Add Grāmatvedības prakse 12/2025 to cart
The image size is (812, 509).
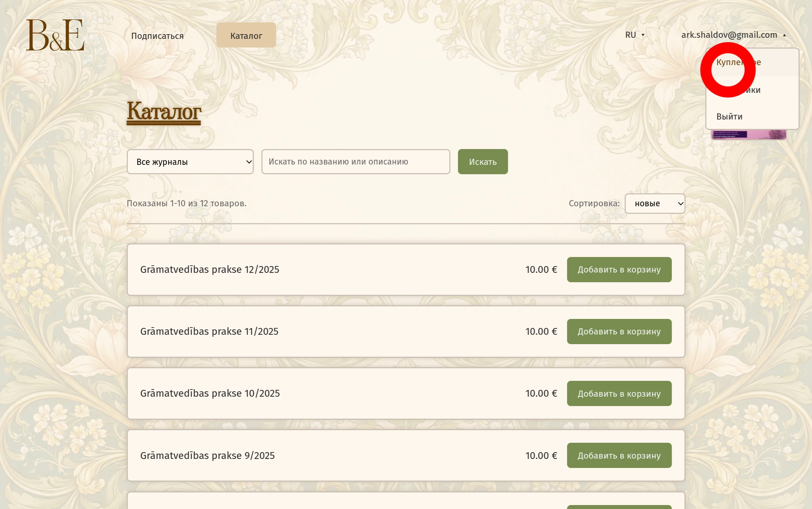tap(619, 270)
